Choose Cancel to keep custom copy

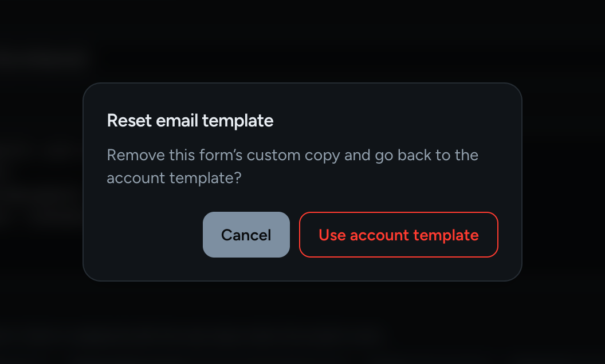[x=246, y=235]
